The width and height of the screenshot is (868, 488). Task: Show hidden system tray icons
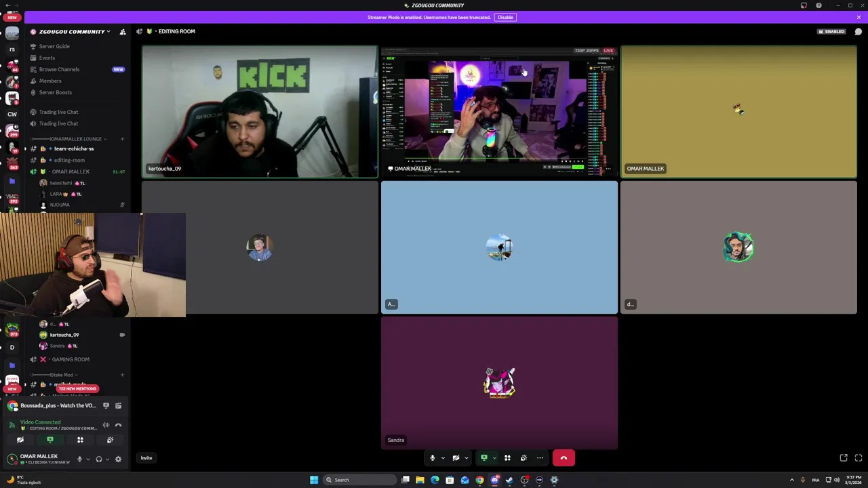tap(791, 480)
